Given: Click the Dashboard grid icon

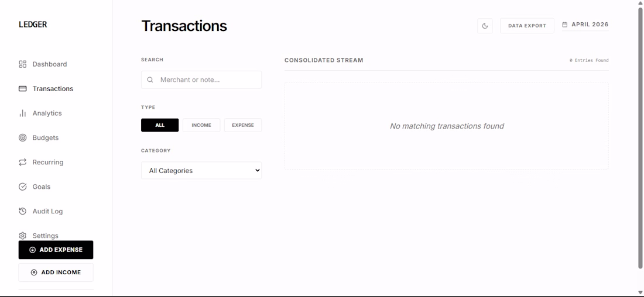Looking at the screenshot, I should pyautogui.click(x=23, y=64).
